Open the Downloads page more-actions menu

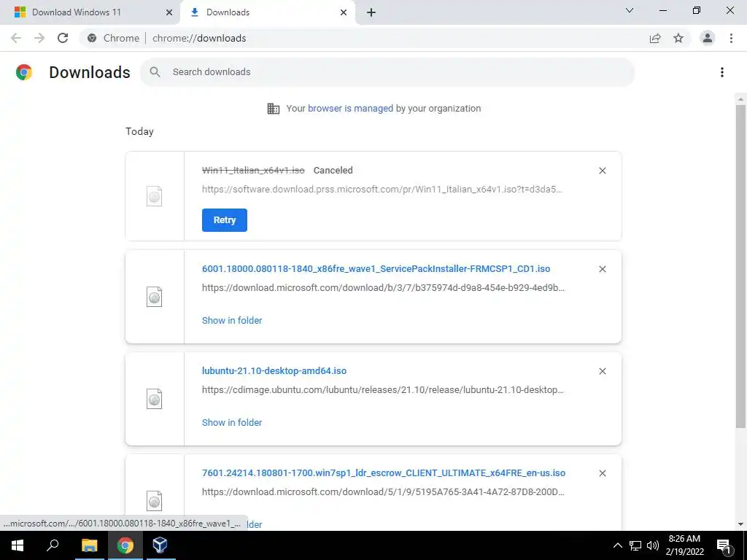click(722, 72)
